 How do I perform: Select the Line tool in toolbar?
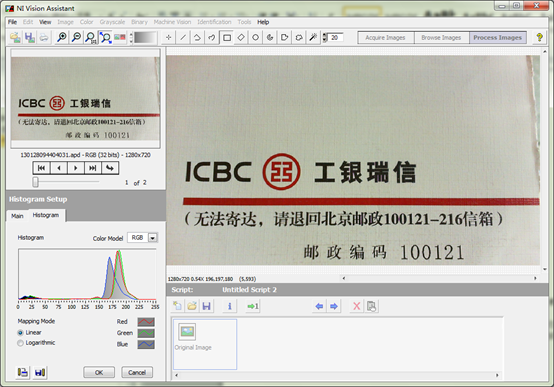click(x=183, y=37)
